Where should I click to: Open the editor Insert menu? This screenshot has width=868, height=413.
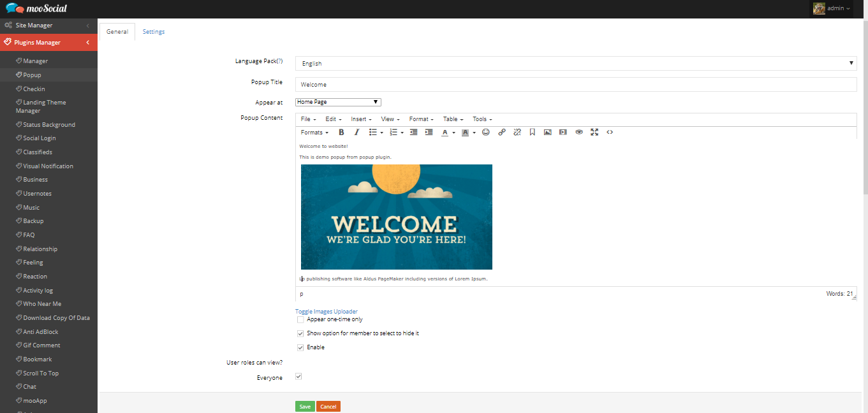(x=361, y=119)
